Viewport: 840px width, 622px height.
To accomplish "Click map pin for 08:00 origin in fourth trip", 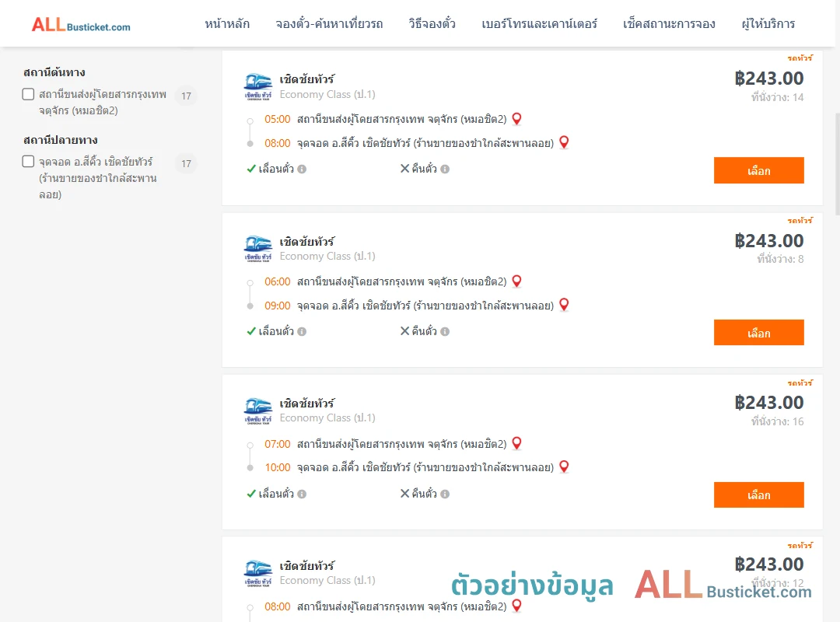I will pyautogui.click(x=516, y=606).
